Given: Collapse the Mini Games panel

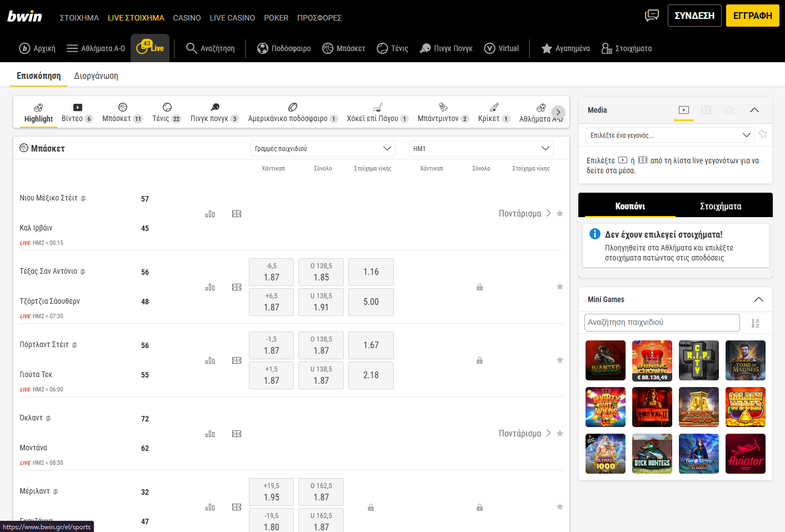Looking at the screenshot, I should pyautogui.click(x=758, y=299).
